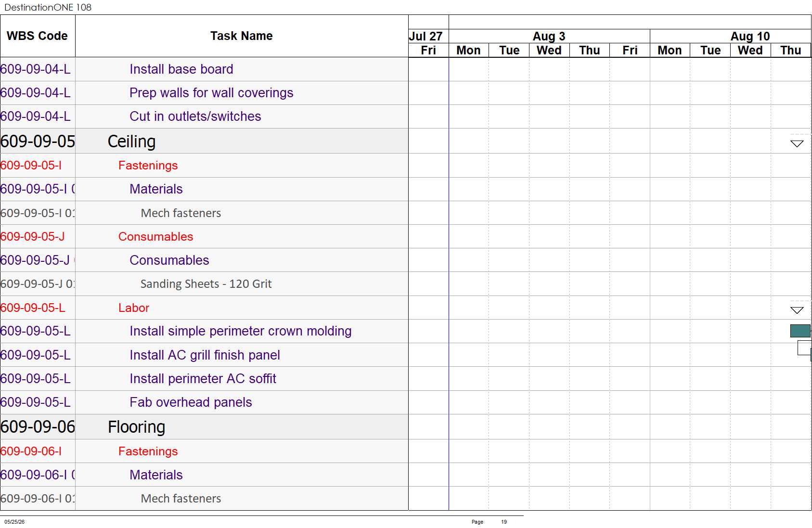Select the Fab overhead panels task
Image resolution: width=812 pixels, height=528 pixels.
(x=191, y=402)
